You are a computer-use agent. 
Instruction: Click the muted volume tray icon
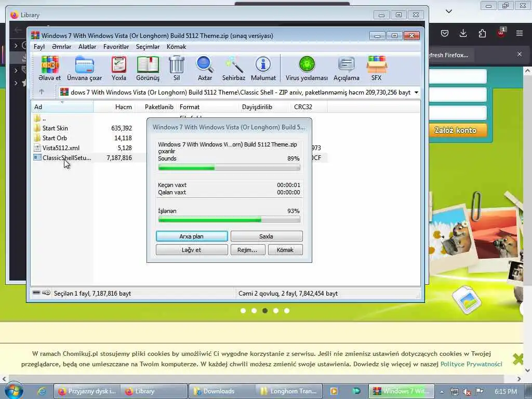click(x=467, y=392)
